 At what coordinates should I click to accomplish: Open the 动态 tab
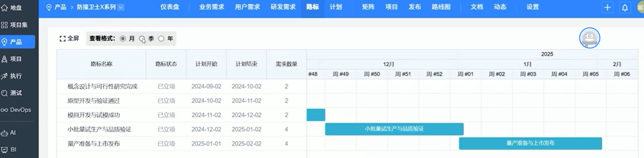coord(500,7)
